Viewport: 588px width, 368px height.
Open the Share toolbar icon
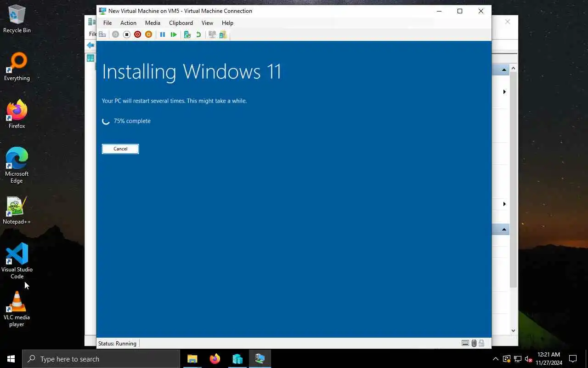click(x=223, y=34)
